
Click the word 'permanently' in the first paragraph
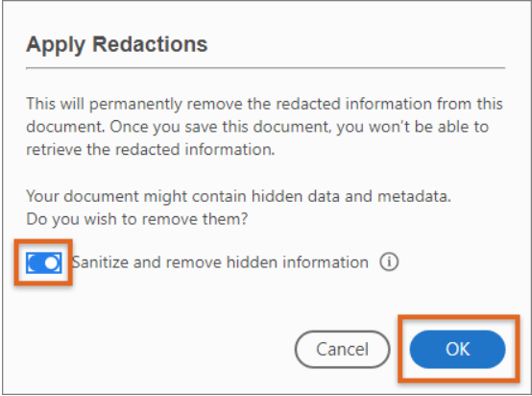click(x=135, y=104)
